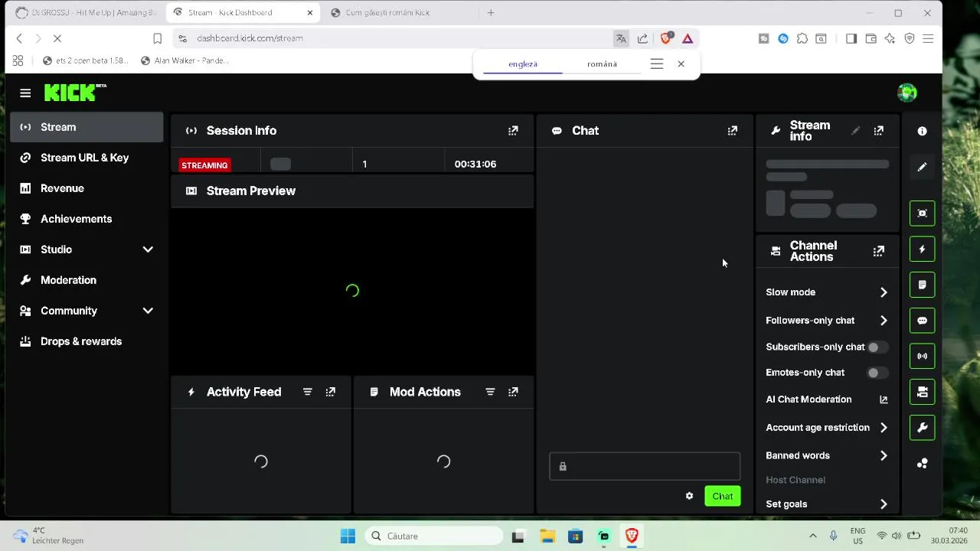Open Leo AI sparkle icon

click(x=890, y=38)
